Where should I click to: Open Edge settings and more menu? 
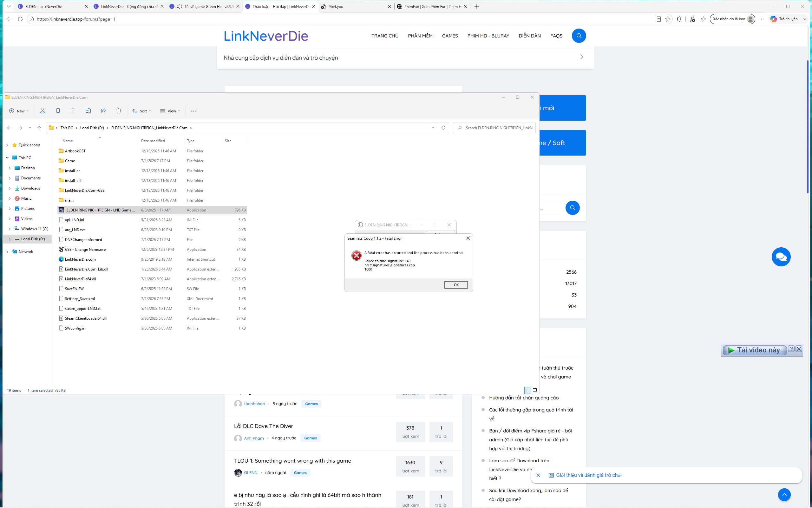click(x=762, y=19)
